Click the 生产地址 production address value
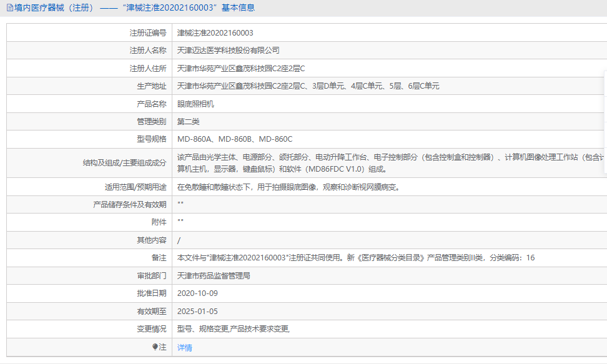Image resolution: width=607 pixels, height=364 pixels. pos(308,86)
